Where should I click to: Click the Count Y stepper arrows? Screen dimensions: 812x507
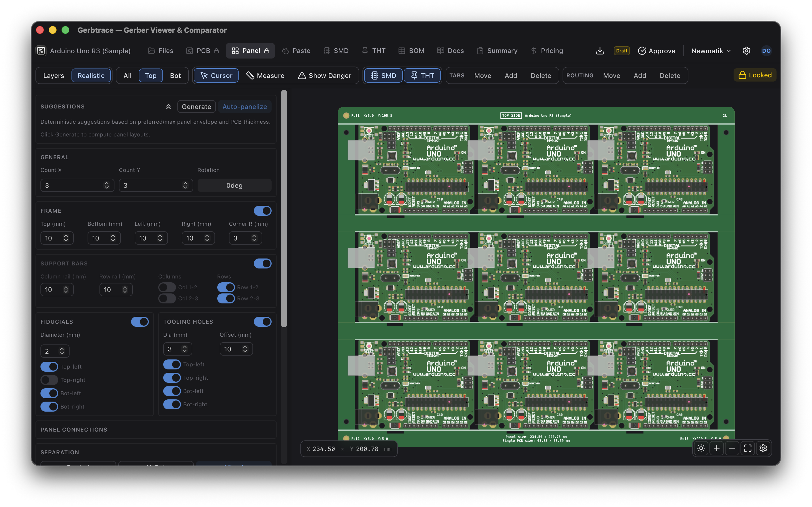185,186
